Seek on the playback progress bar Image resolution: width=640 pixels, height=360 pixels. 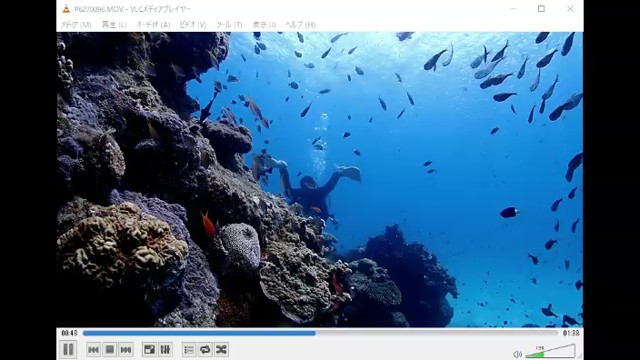[x=320, y=333]
